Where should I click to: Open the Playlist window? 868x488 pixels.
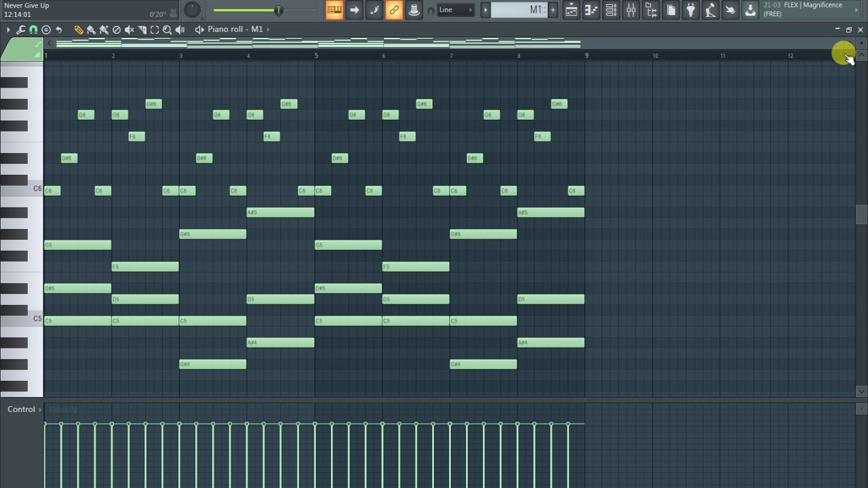tap(572, 9)
